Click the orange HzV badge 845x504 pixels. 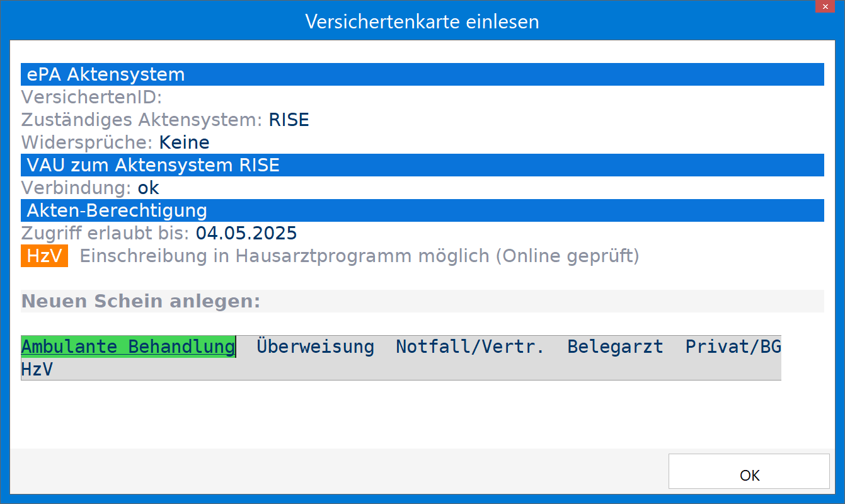[x=44, y=256]
